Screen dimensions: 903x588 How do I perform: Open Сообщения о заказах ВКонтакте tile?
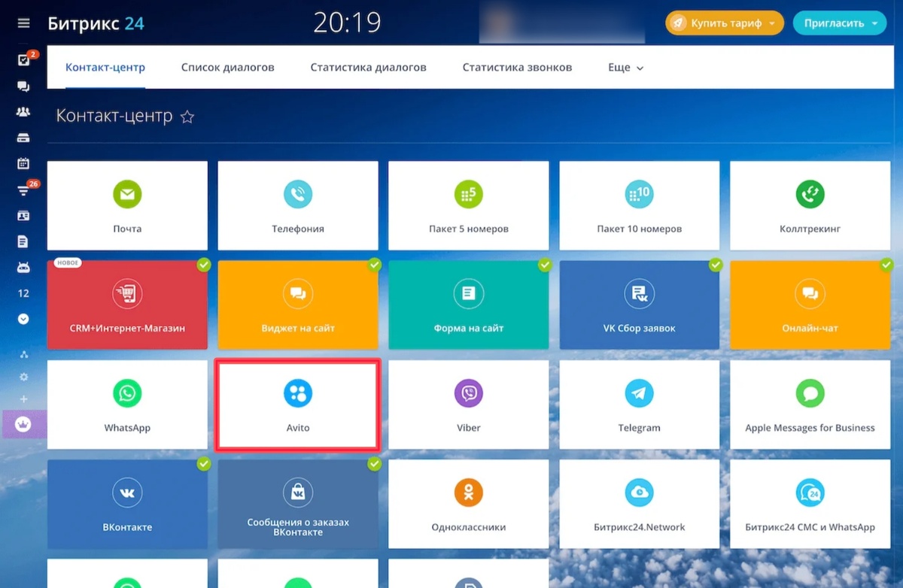click(x=298, y=504)
